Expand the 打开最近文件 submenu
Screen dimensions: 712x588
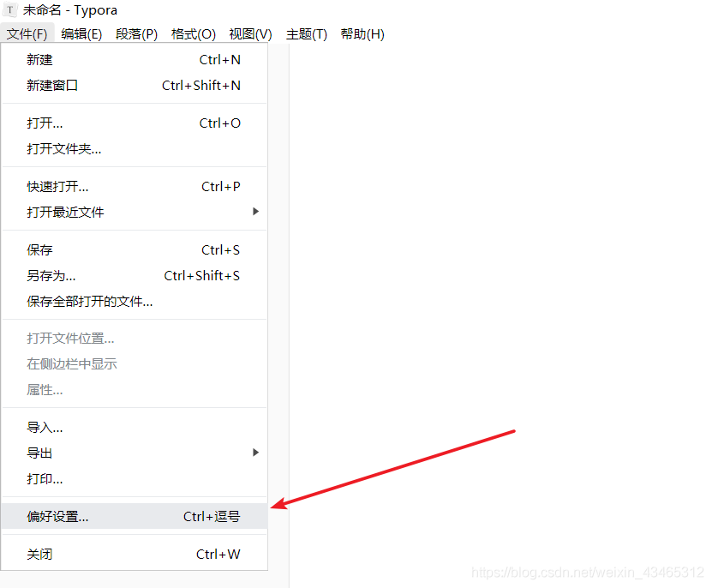[x=64, y=212]
